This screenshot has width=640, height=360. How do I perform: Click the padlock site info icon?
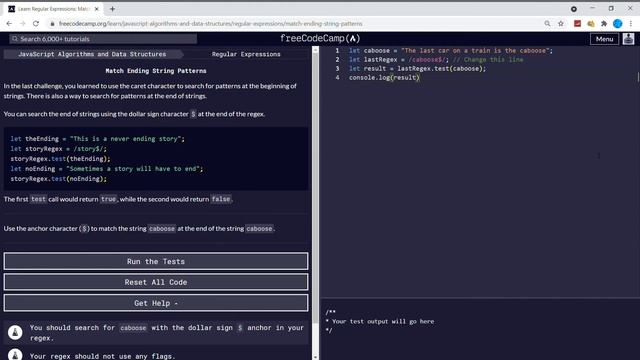tap(52, 24)
